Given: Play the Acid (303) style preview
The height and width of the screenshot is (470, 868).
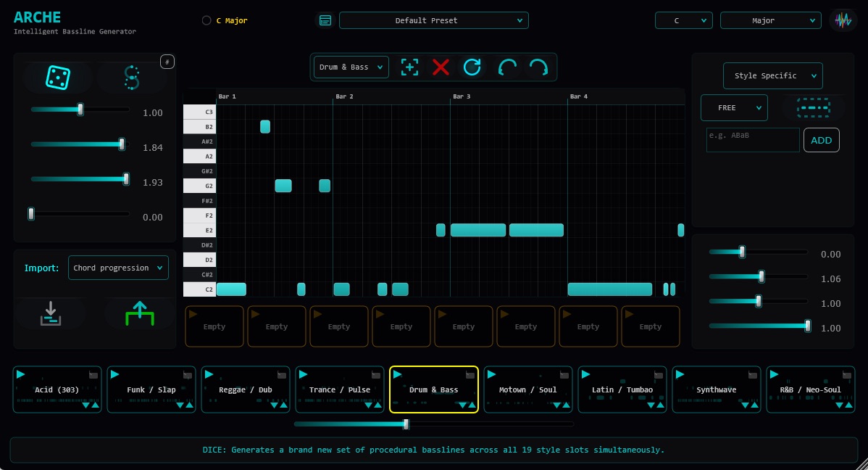Looking at the screenshot, I should coord(20,374).
